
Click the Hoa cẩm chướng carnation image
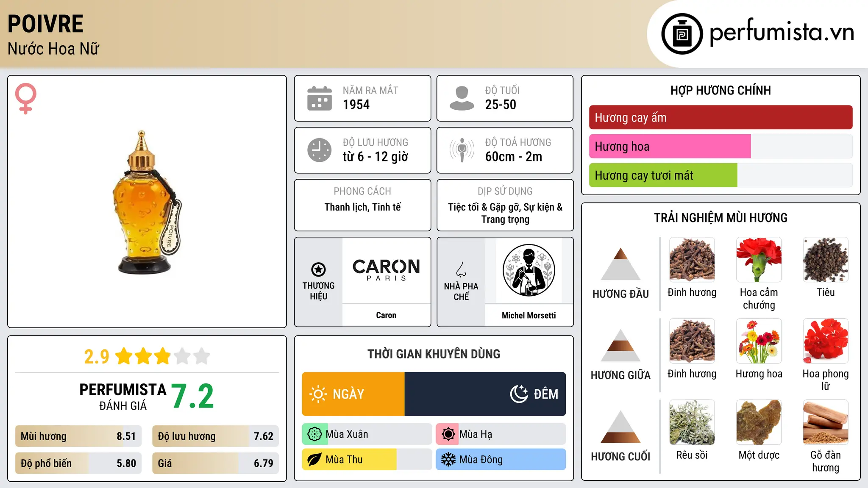[759, 260]
